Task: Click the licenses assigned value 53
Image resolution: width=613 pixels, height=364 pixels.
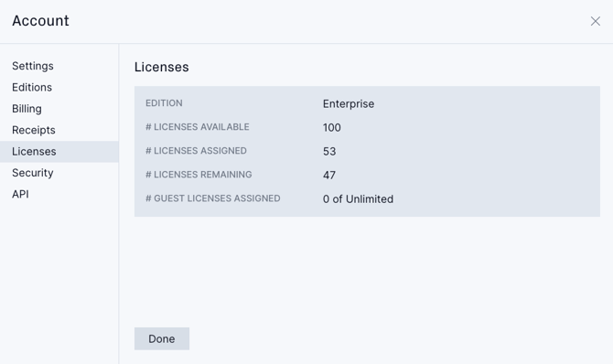Action: click(329, 151)
